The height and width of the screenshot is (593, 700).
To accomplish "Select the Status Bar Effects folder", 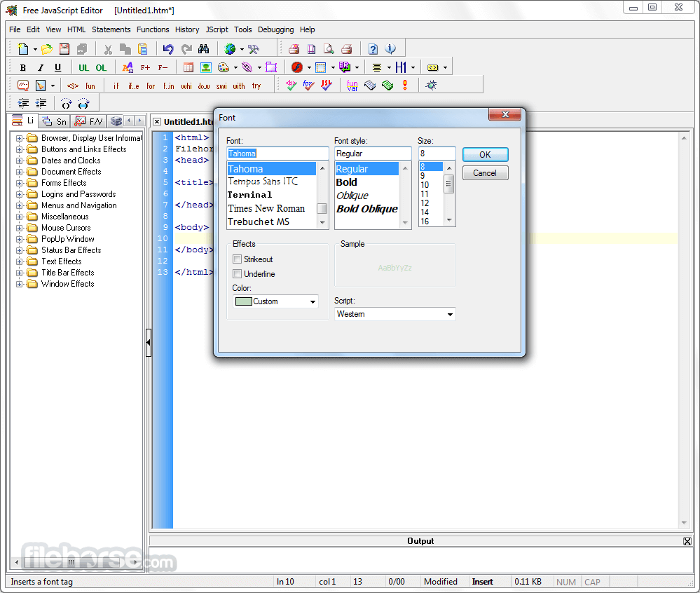I will pos(71,250).
